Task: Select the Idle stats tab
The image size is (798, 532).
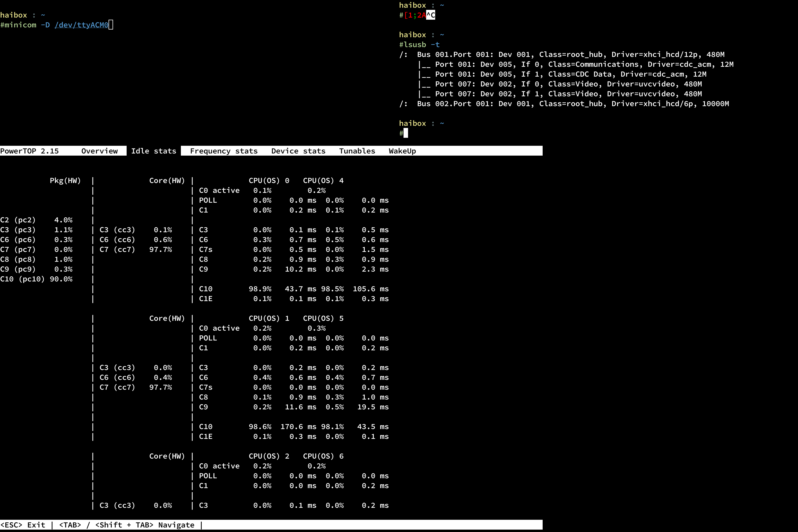Action: click(154, 151)
